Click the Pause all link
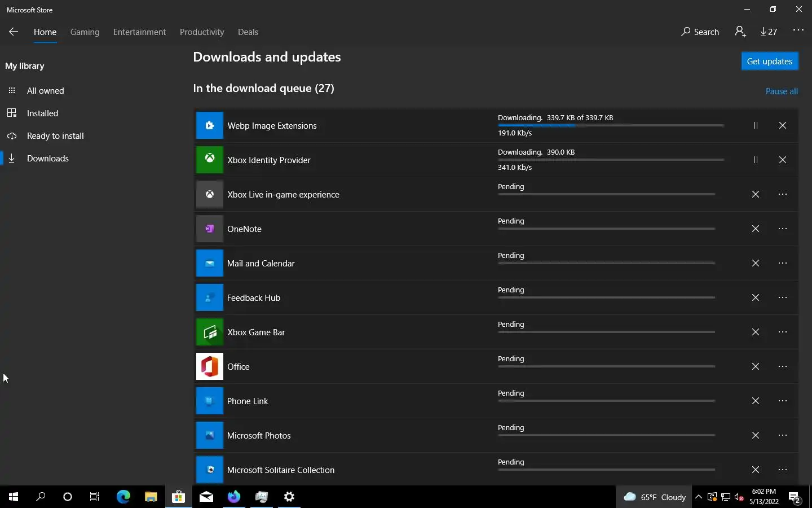Image resolution: width=812 pixels, height=508 pixels. pos(782,91)
